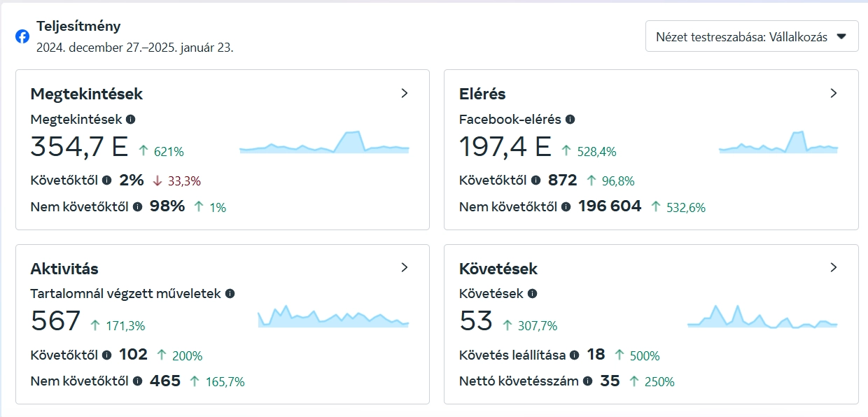Click the Követések sparkline chart
The image size is (868, 417).
[762, 317]
